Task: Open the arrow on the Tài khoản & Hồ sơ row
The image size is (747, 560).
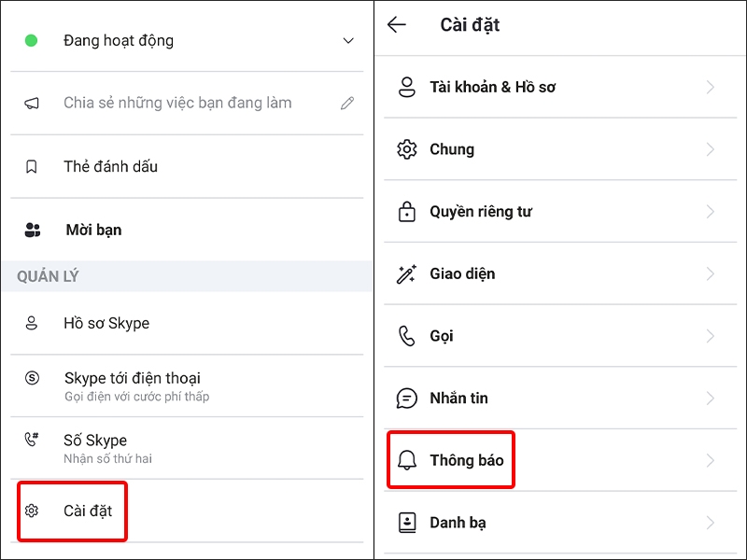Action: pyautogui.click(x=710, y=86)
